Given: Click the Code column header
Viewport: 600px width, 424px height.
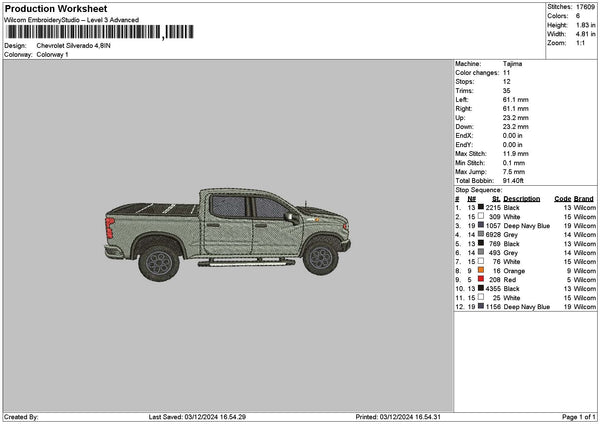Looking at the screenshot, I should 562,199.
